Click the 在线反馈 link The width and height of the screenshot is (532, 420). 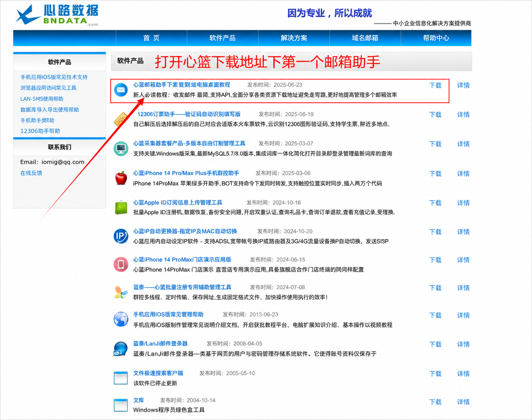(31, 173)
